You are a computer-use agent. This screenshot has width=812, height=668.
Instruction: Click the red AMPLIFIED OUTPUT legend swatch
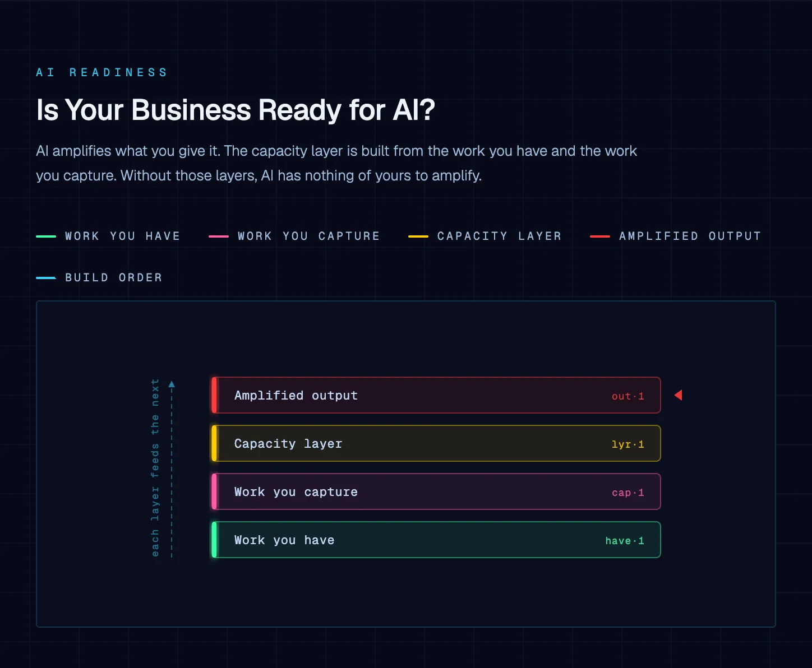(x=600, y=236)
